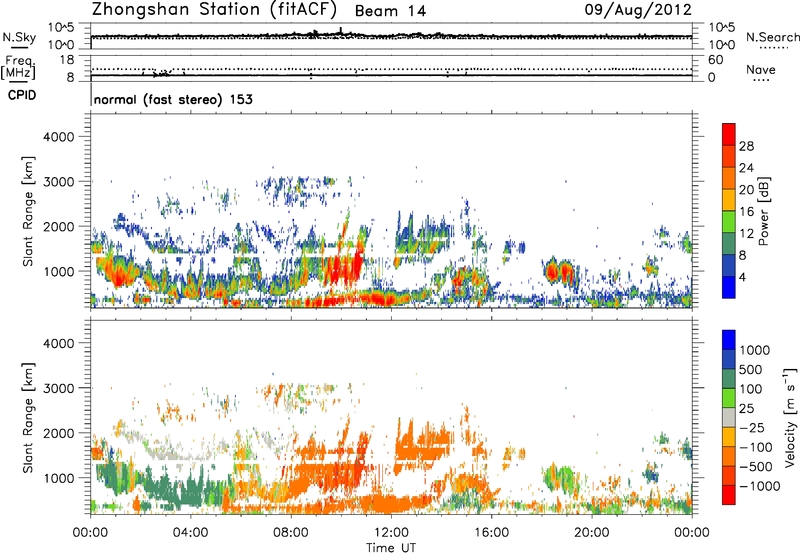Click the velocity colorbar value '1000'
The width and height of the screenshot is (800, 554).
coord(755,350)
